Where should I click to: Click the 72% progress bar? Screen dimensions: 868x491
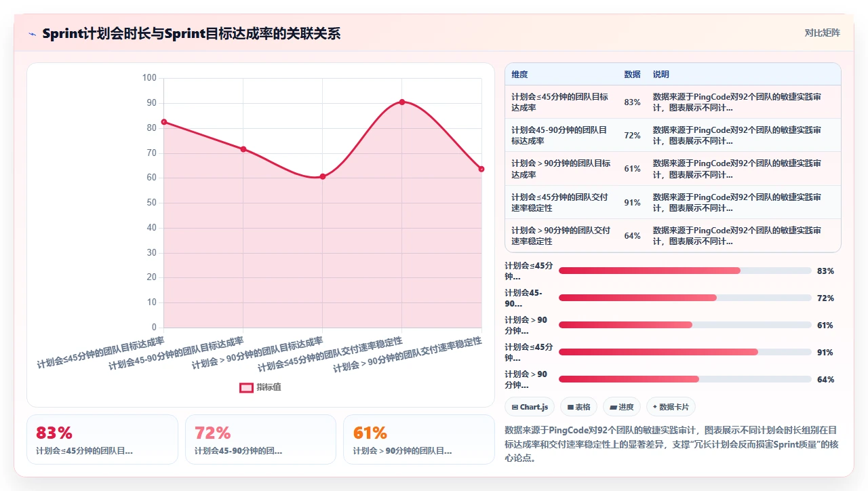click(685, 298)
